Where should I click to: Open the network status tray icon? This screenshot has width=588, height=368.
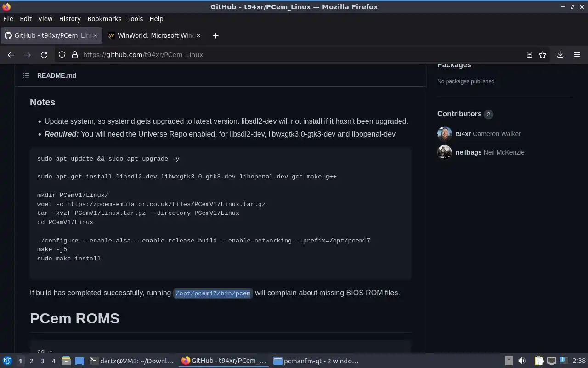(552, 361)
